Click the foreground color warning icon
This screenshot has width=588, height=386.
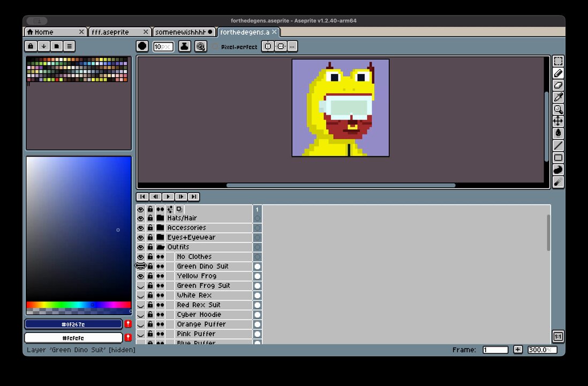coord(128,324)
